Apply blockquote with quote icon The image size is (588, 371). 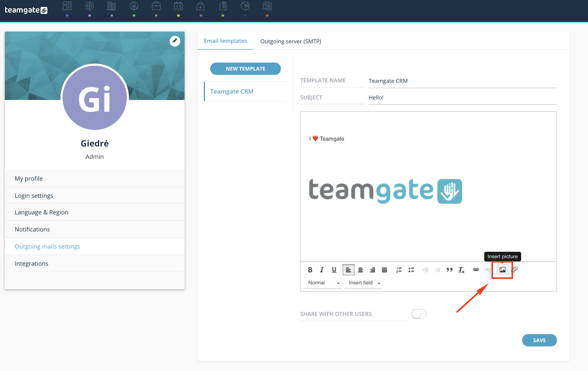pos(449,270)
